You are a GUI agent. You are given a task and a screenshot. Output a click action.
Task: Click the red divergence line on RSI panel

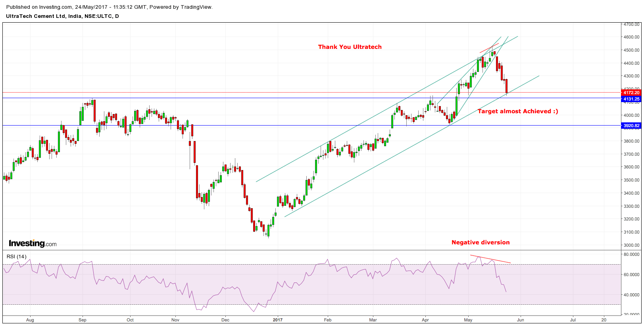pyautogui.click(x=490, y=259)
